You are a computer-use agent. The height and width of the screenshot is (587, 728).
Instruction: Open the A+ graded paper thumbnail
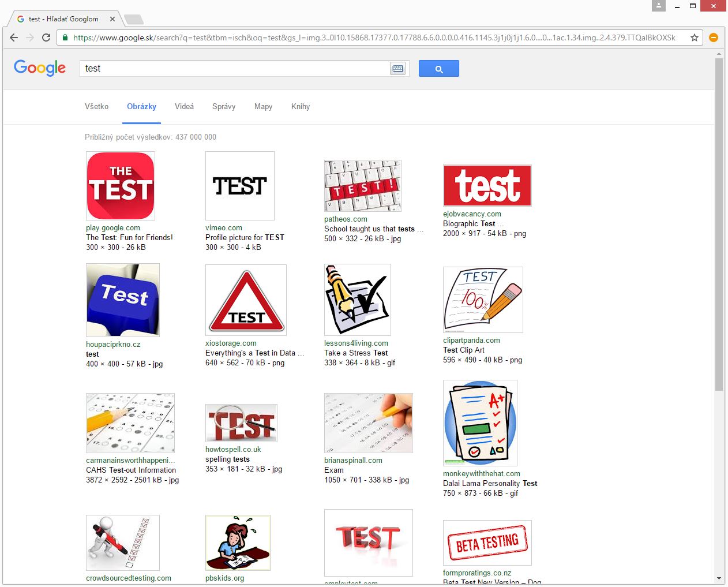tap(480, 423)
